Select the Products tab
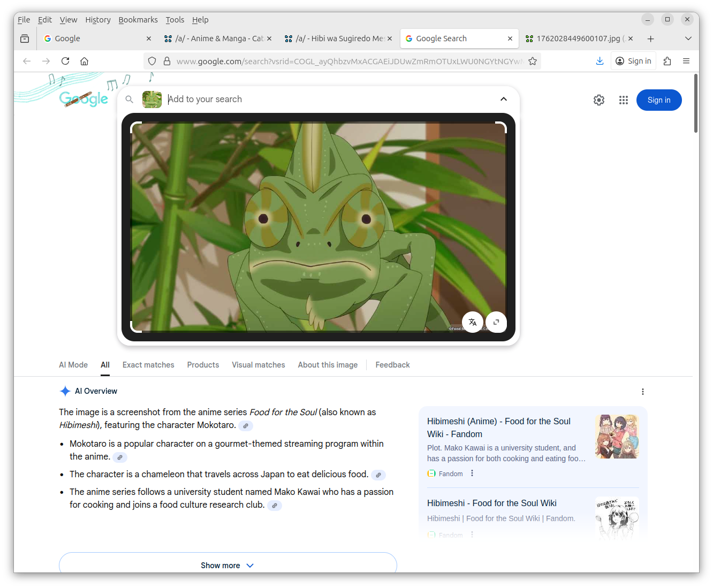The height and width of the screenshot is (588, 713). point(203,365)
